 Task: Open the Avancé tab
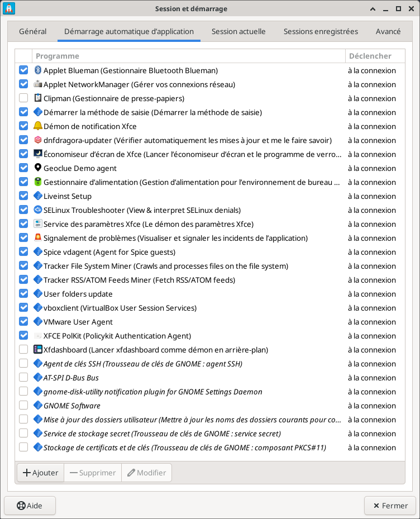pyautogui.click(x=388, y=31)
